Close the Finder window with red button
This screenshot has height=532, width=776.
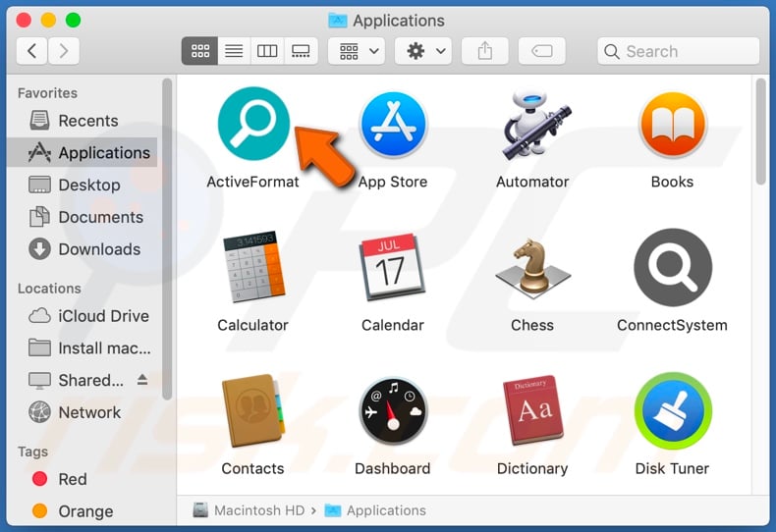coord(24,21)
